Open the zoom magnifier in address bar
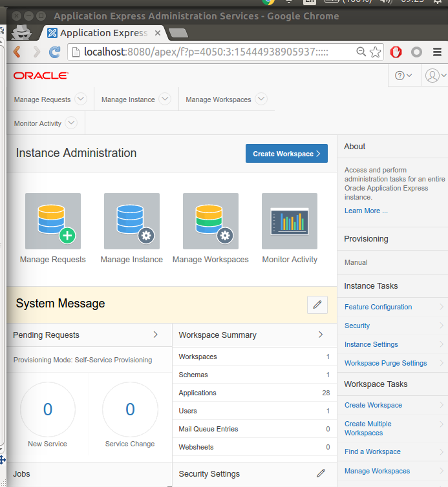 coord(361,52)
